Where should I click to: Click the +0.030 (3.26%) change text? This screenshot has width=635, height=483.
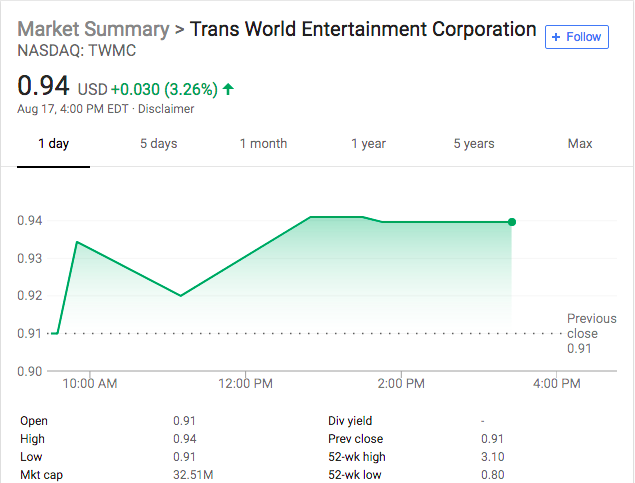(x=164, y=89)
